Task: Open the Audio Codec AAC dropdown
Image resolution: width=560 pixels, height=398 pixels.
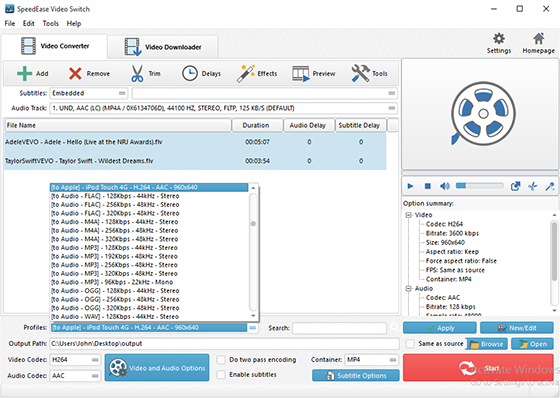Action: [75, 376]
